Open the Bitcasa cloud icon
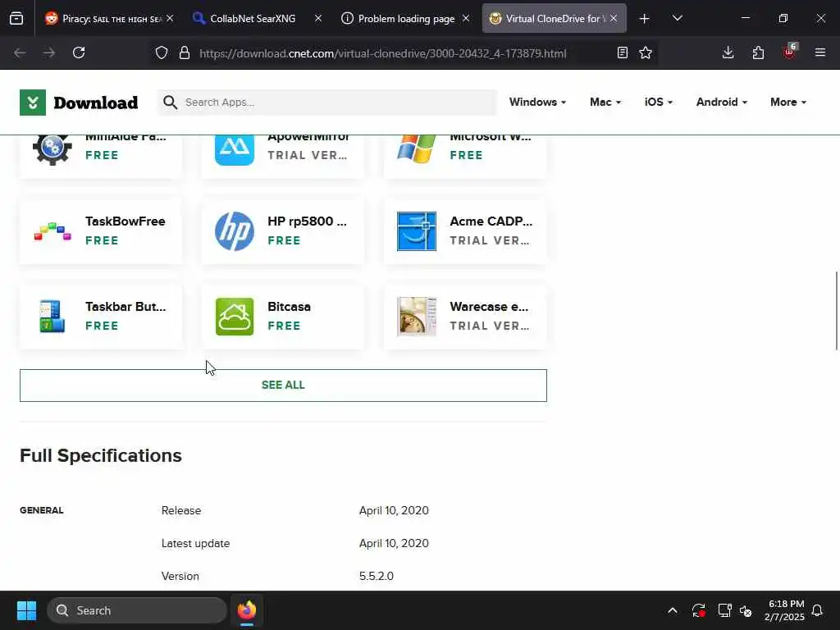 click(235, 317)
